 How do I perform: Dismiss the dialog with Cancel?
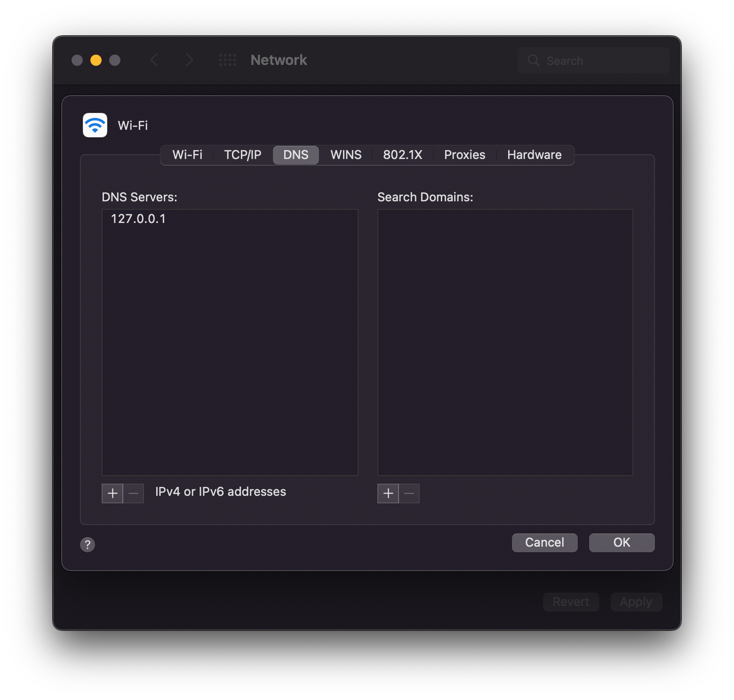click(x=544, y=542)
